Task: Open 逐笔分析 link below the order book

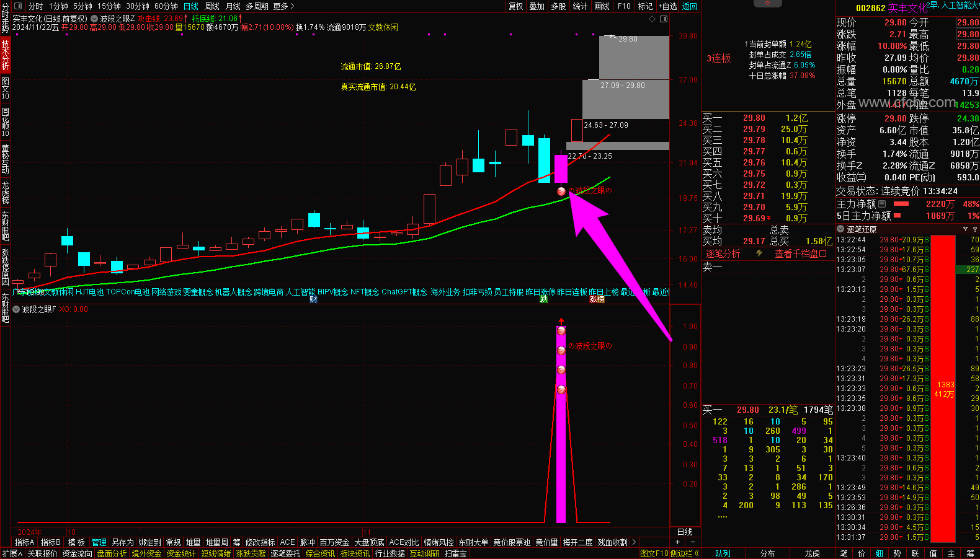Action: (723, 253)
